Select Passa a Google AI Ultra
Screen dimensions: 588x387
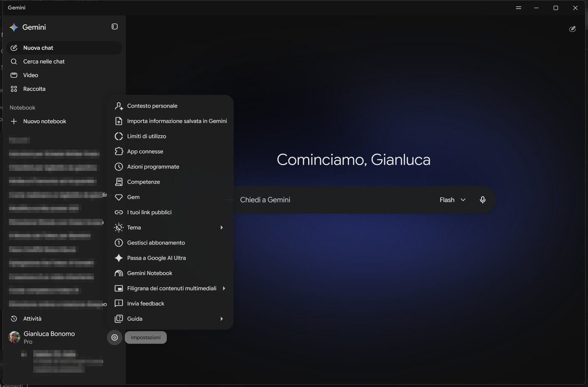170,258
